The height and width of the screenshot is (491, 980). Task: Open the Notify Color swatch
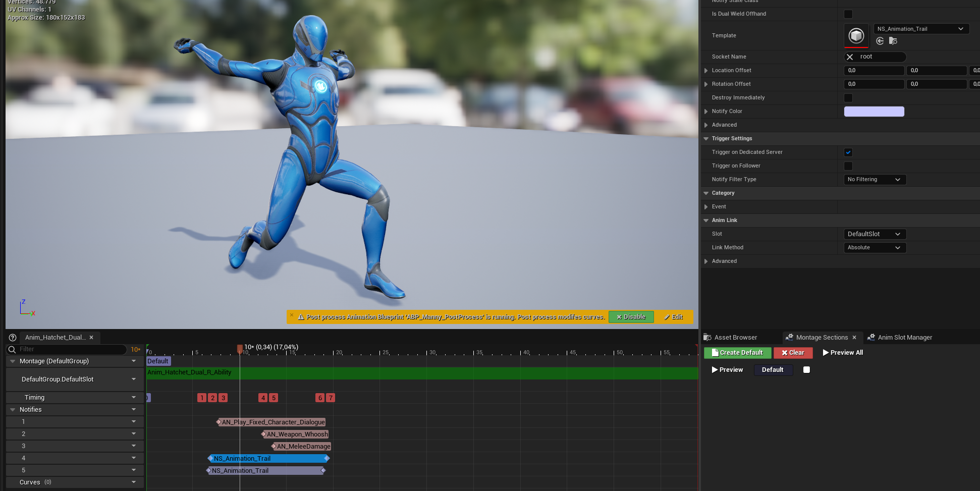pos(874,112)
